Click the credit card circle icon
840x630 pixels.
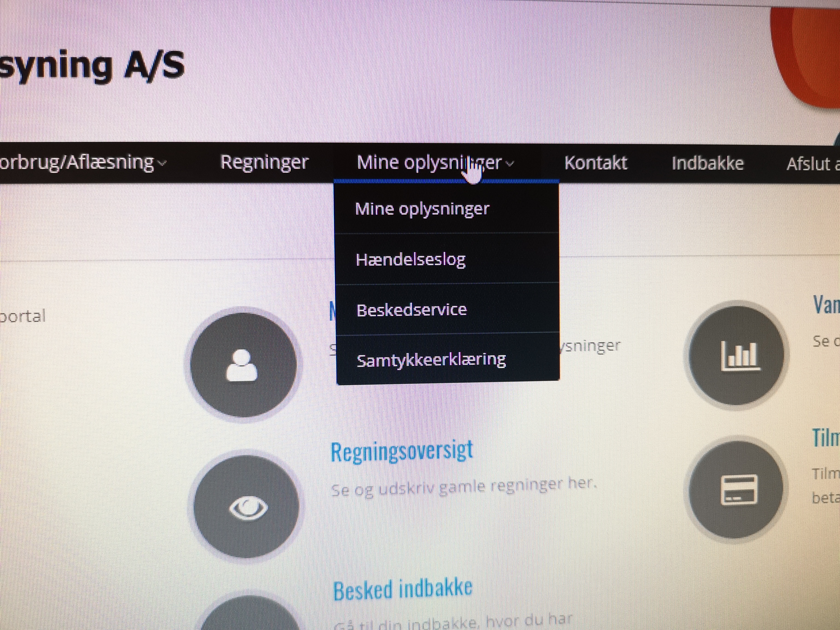[x=736, y=490]
